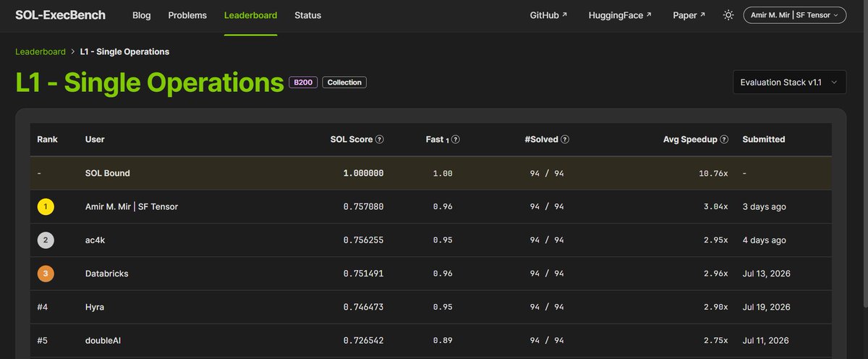Click the Jul 13, 2026 submitted date

click(x=767, y=274)
